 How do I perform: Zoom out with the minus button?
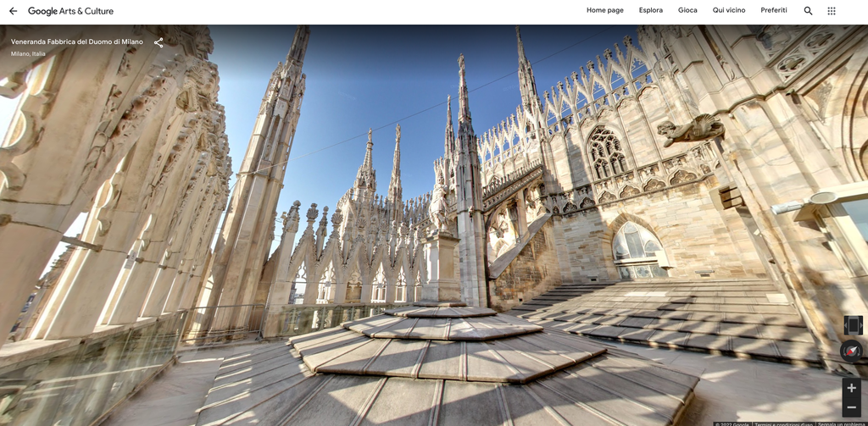pos(851,407)
